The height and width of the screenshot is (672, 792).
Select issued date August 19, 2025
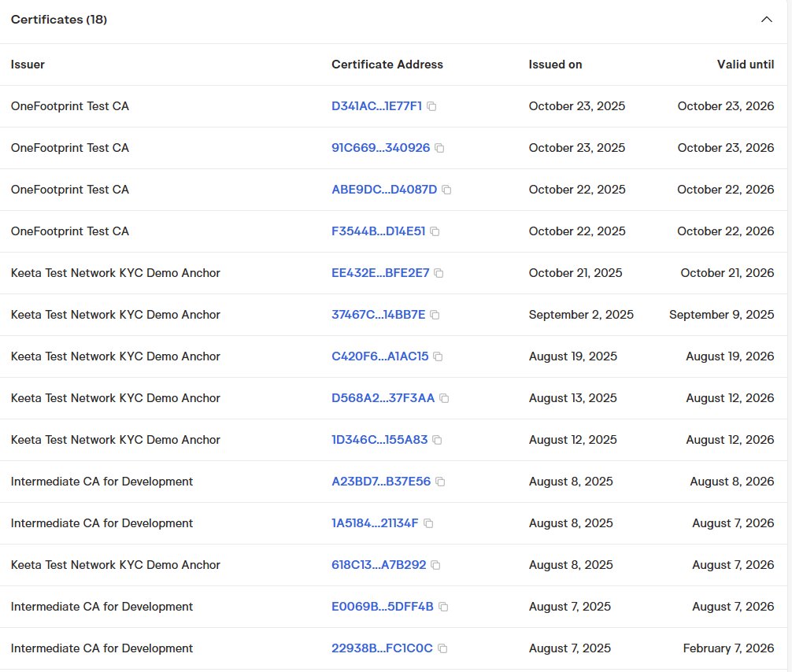coord(573,356)
